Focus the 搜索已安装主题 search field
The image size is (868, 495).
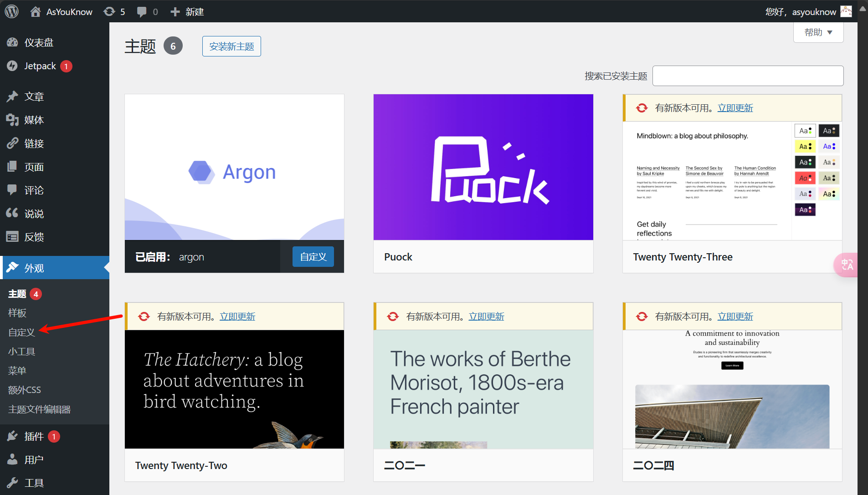pyautogui.click(x=748, y=76)
